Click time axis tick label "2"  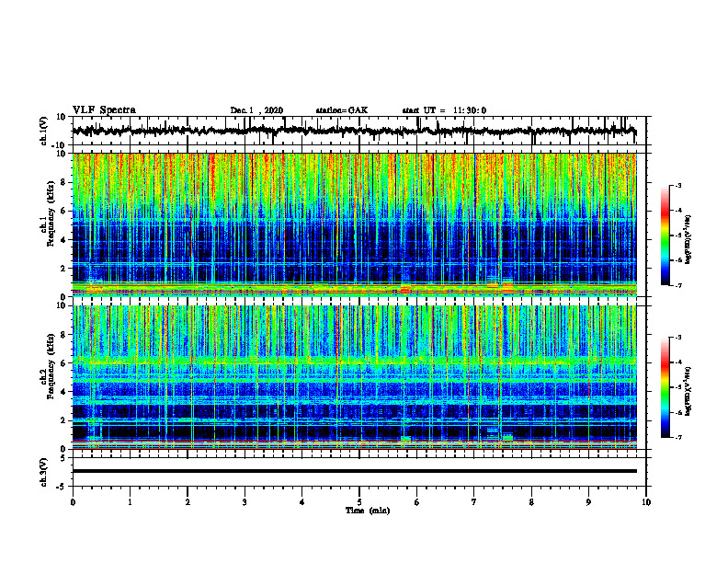[188, 502]
